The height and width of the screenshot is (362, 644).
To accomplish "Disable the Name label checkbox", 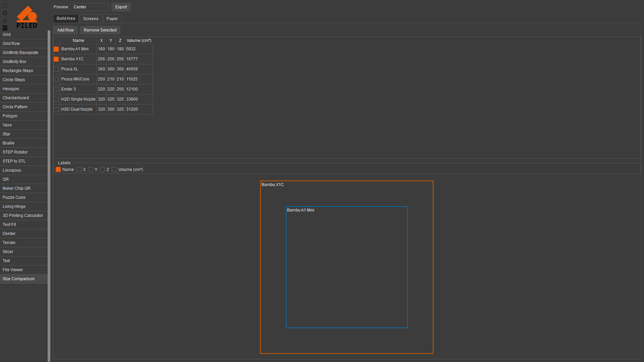I will (58, 170).
